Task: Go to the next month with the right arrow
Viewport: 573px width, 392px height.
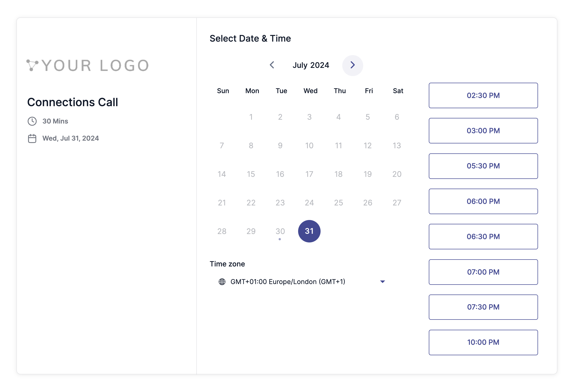Action: (x=353, y=65)
